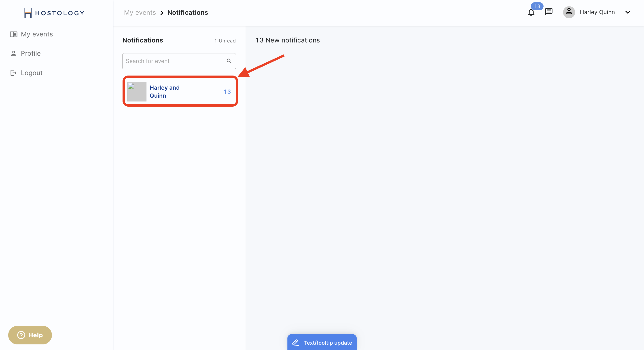Click the Profile person icon
The height and width of the screenshot is (350, 644).
[13, 53]
